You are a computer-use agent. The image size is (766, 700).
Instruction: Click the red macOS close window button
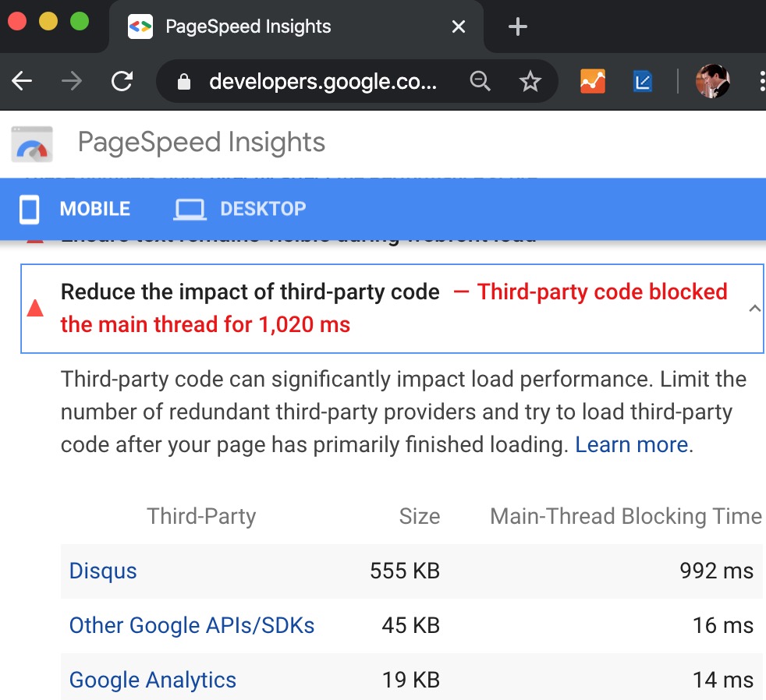[17, 21]
